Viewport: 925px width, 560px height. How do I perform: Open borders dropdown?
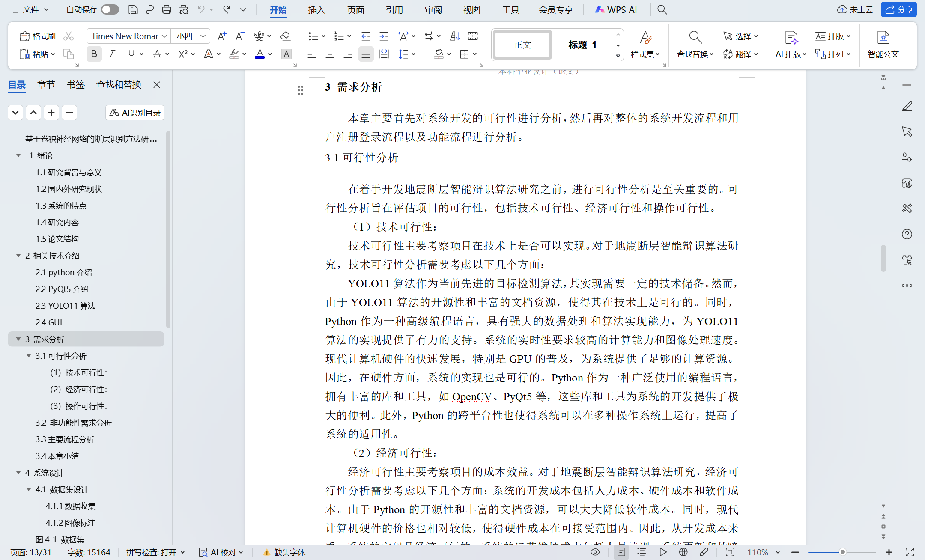click(x=475, y=54)
